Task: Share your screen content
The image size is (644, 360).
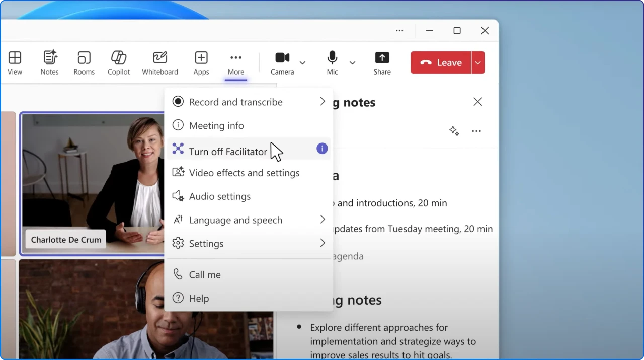Action: pos(382,63)
